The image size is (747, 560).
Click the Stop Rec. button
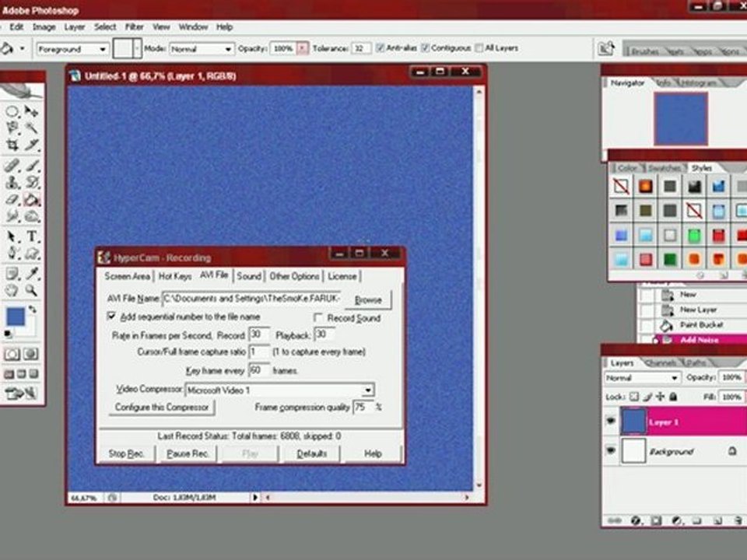click(x=126, y=453)
